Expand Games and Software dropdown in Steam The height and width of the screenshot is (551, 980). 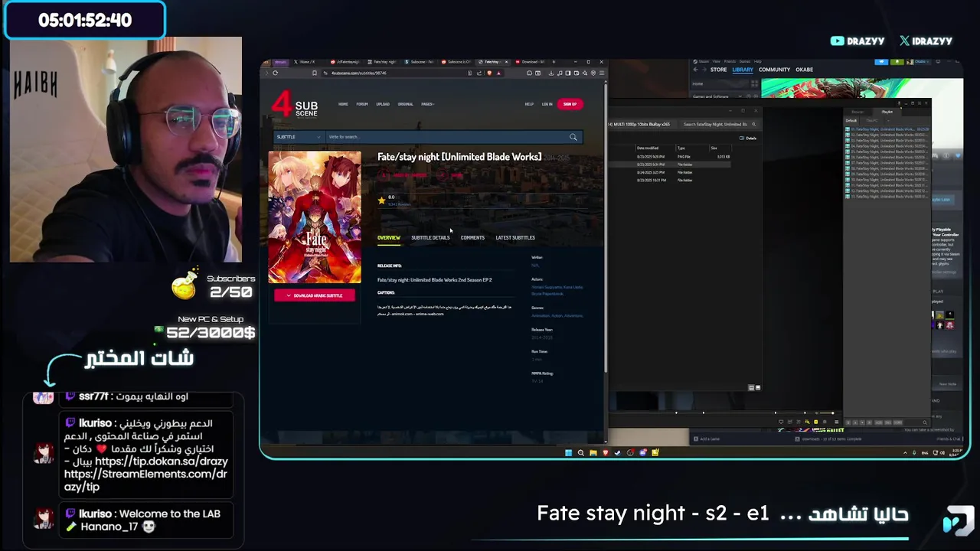740,96
